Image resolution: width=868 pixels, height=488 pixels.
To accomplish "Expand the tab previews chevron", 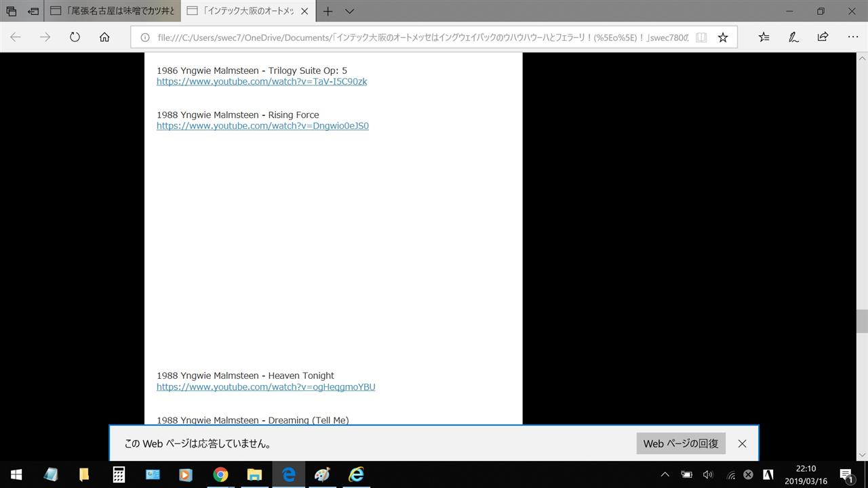I will pos(349,11).
